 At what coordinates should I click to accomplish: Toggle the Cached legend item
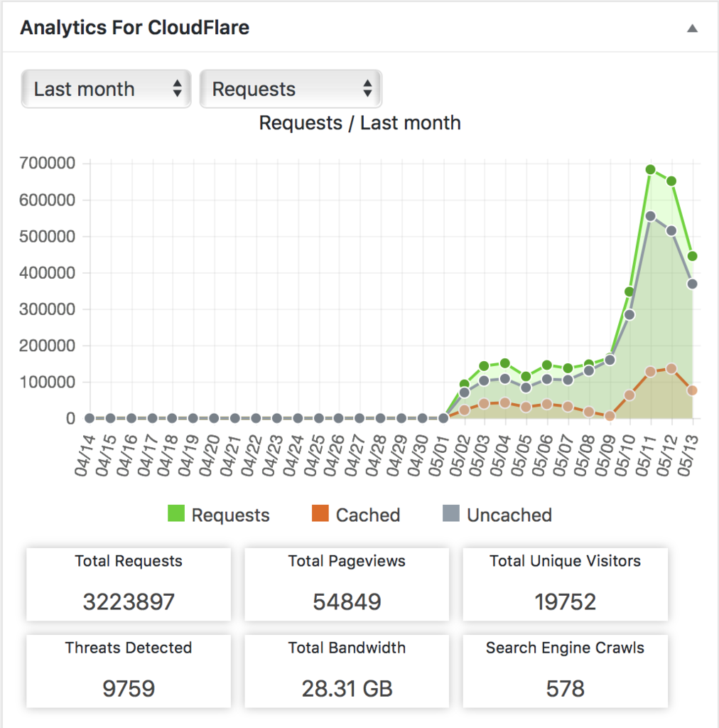pos(356,515)
